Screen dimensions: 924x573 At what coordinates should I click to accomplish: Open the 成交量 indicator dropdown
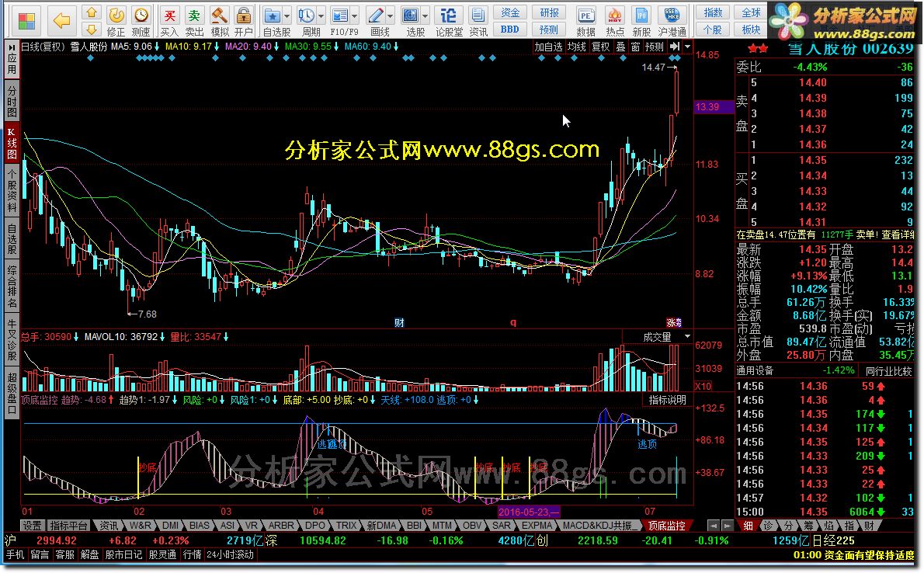click(687, 337)
